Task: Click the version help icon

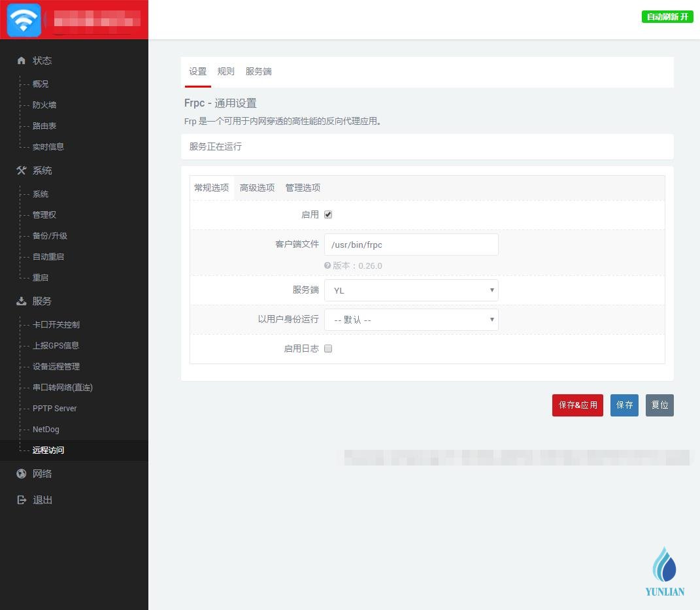Action: tap(327, 266)
